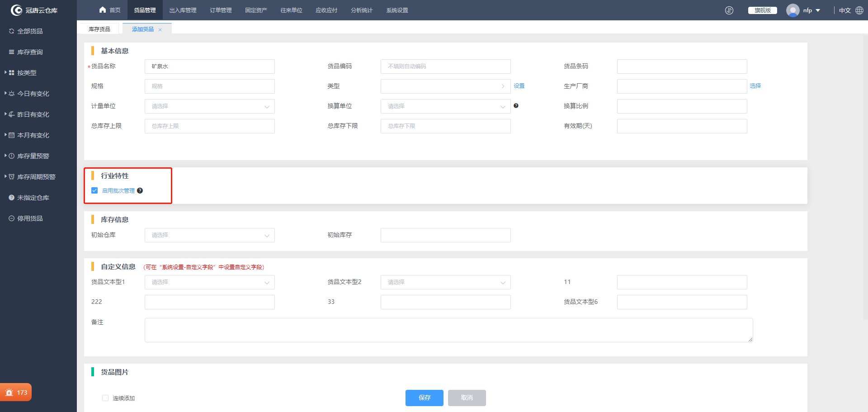Viewport: 868px width, 412px height.
Task: Close the 添加货品 tab
Action: tap(160, 30)
